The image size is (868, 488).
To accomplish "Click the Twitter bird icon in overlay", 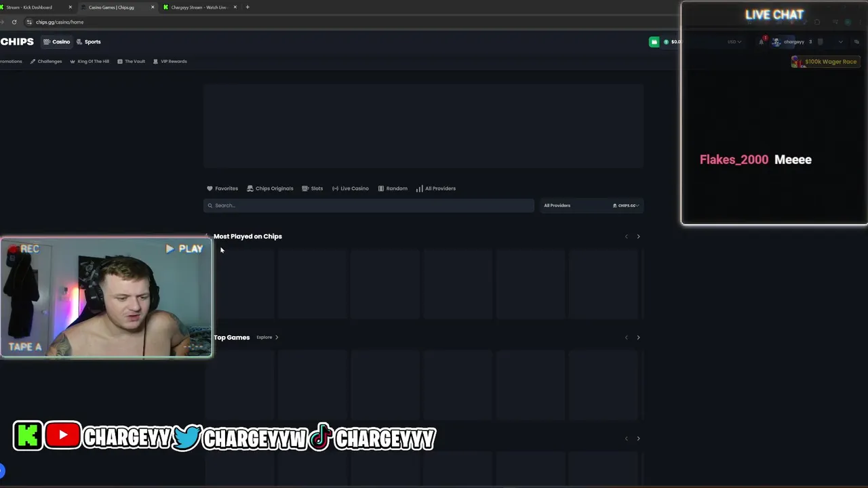I will [x=186, y=438].
